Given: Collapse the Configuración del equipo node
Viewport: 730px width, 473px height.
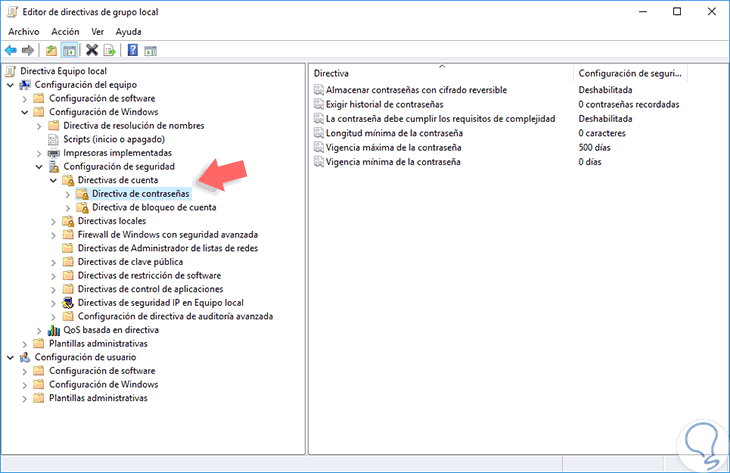Looking at the screenshot, I should [x=10, y=85].
